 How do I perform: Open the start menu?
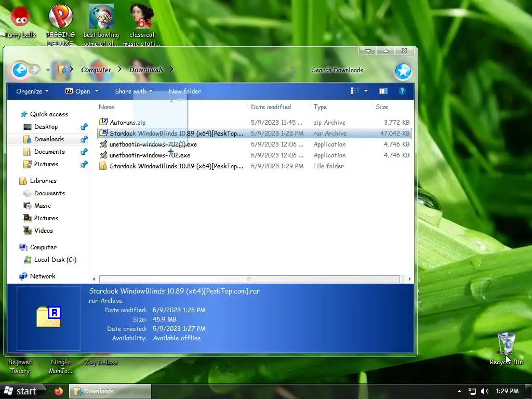click(x=22, y=391)
